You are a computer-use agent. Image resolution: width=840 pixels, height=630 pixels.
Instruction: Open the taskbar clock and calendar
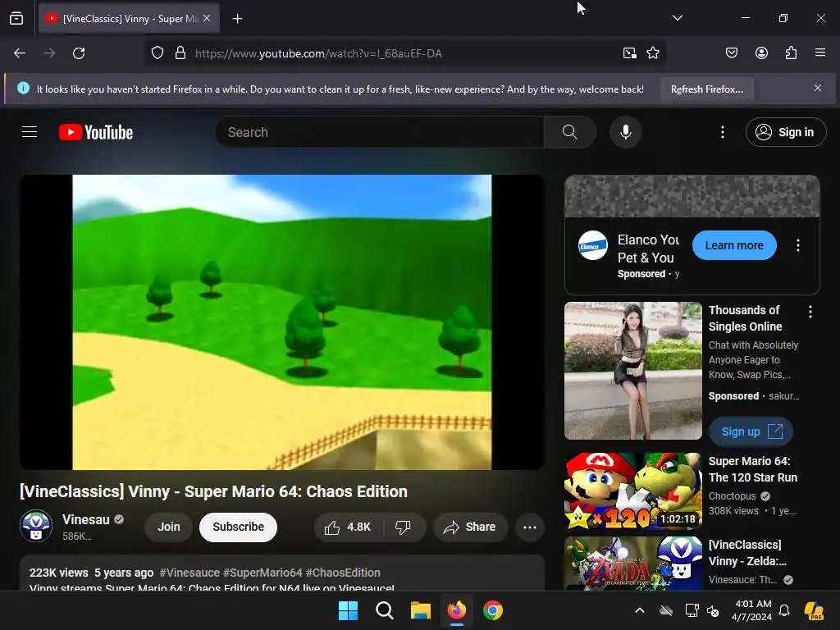[x=752, y=610]
